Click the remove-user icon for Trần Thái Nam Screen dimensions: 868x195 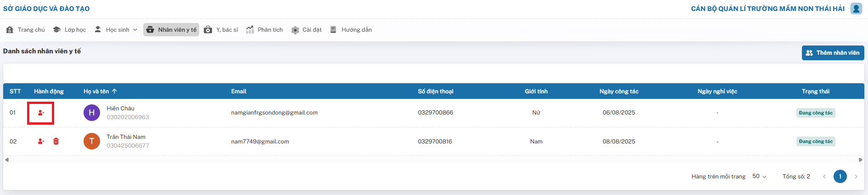click(x=41, y=141)
